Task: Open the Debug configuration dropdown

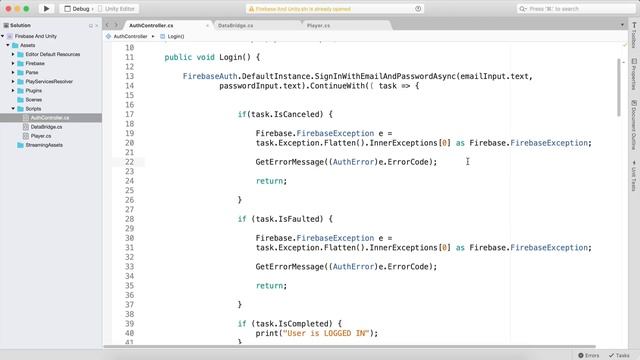Action: pos(78,9)
